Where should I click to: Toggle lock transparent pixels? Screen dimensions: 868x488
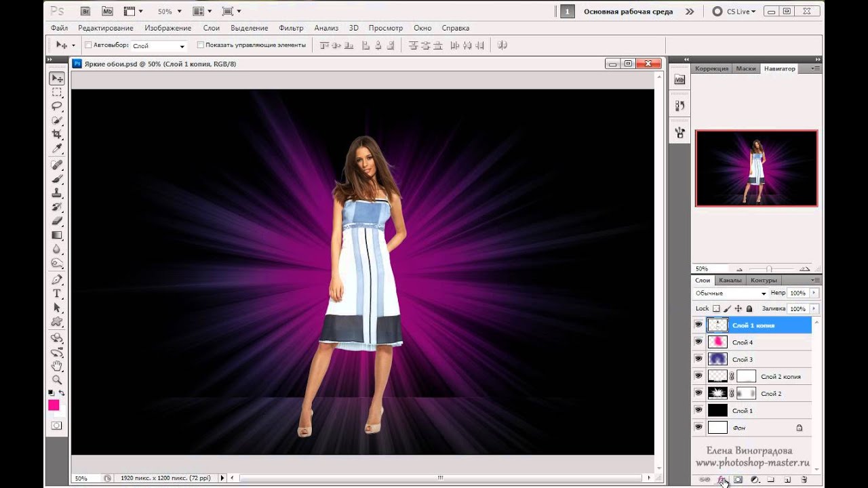[716, 309]
